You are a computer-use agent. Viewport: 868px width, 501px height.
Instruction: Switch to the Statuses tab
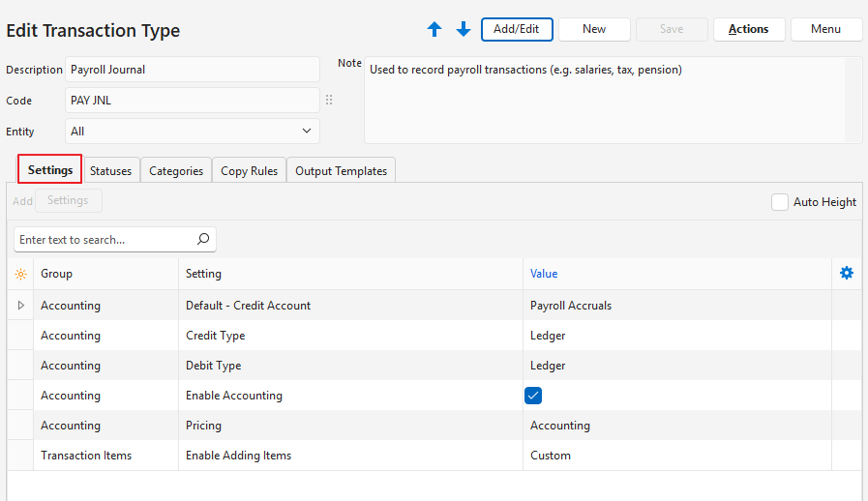click(x=110, y=171)
